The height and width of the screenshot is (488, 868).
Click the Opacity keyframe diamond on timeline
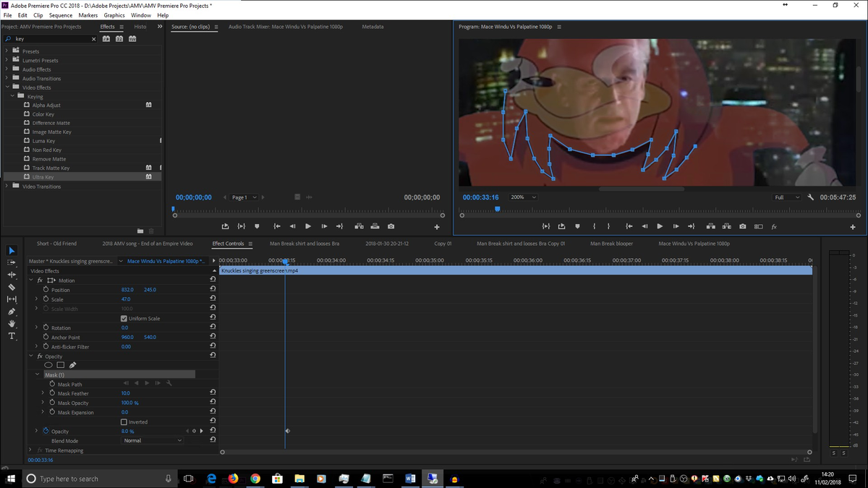287,431
